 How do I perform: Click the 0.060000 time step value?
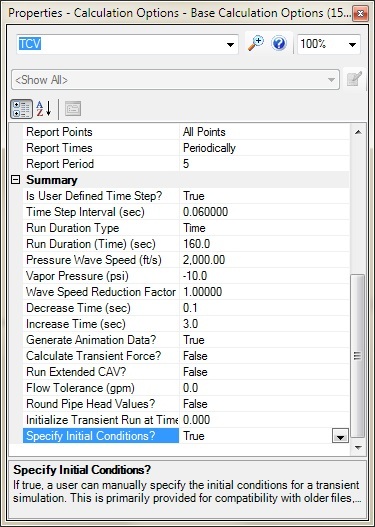tap(205, 212)
